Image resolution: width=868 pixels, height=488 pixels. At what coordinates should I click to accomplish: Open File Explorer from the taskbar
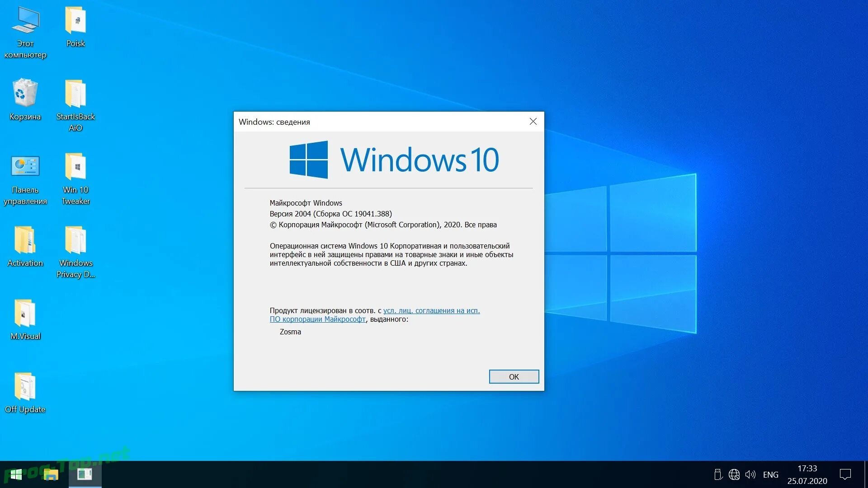coord(51,474)
